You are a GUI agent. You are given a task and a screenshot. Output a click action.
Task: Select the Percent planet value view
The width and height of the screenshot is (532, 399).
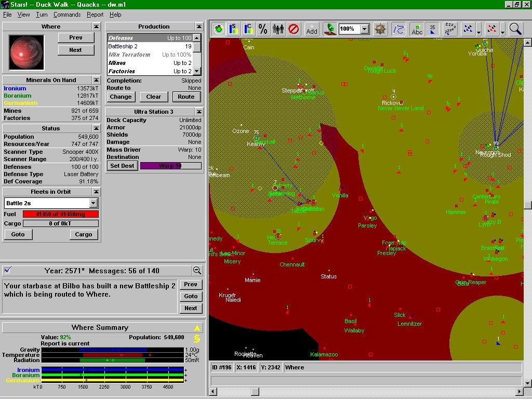[263, 29]
